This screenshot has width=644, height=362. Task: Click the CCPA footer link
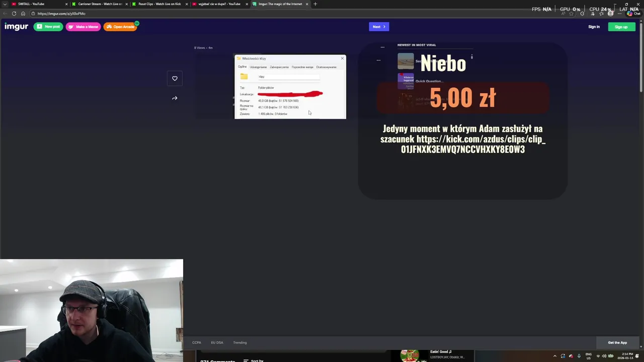point(197,342)
